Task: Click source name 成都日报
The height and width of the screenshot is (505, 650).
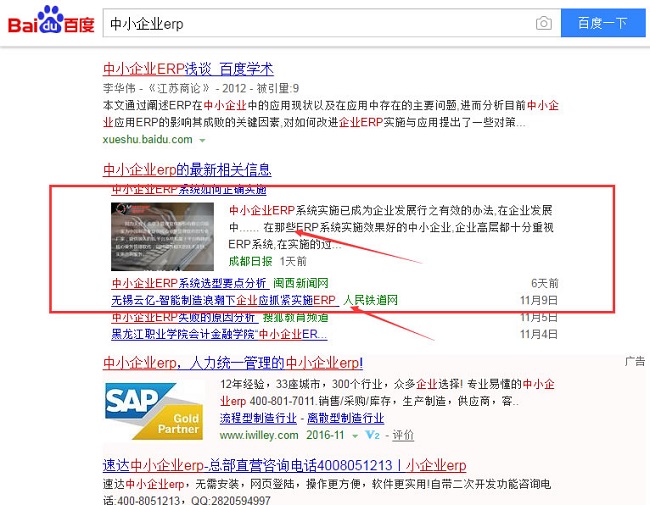Action: 250,261
